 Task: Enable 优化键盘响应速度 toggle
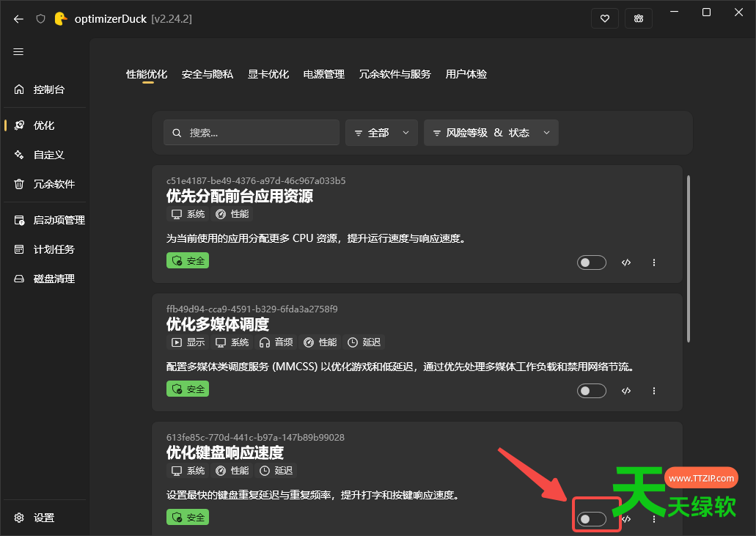click(x=592, y=519)
